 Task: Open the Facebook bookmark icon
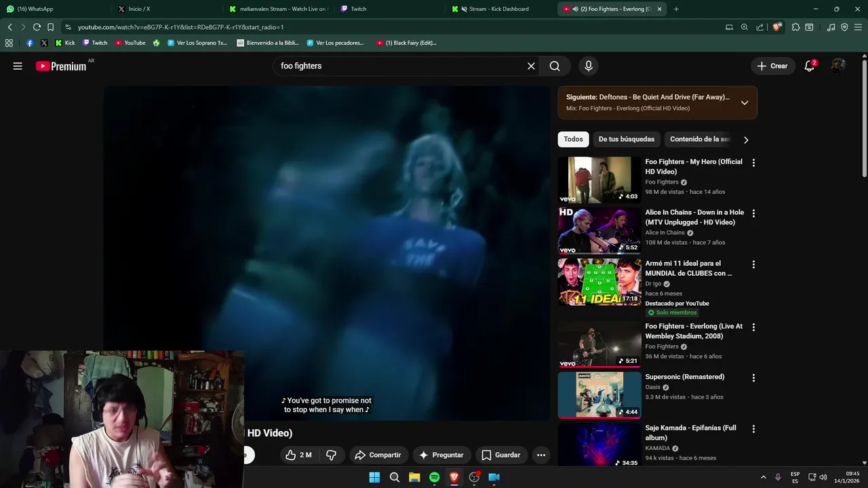[30, 43]
